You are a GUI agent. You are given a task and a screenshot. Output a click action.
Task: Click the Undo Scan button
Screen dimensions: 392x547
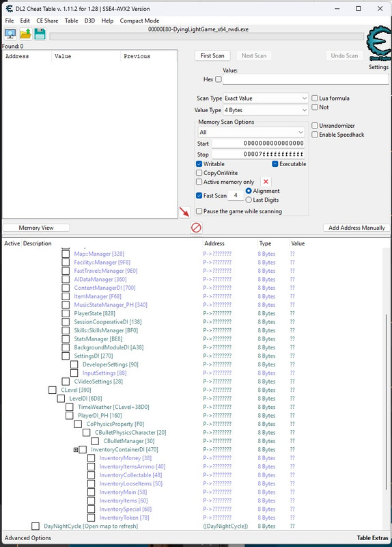344,55
